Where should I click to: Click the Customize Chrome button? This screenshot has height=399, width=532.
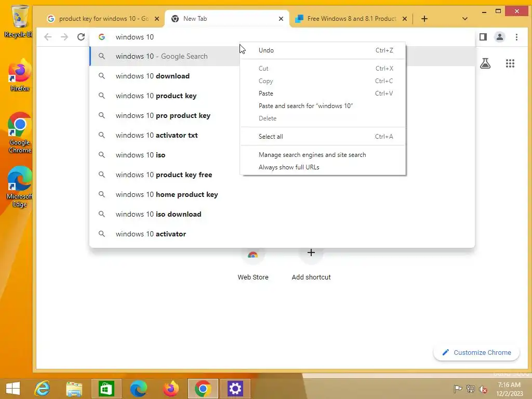coord(476,353)
